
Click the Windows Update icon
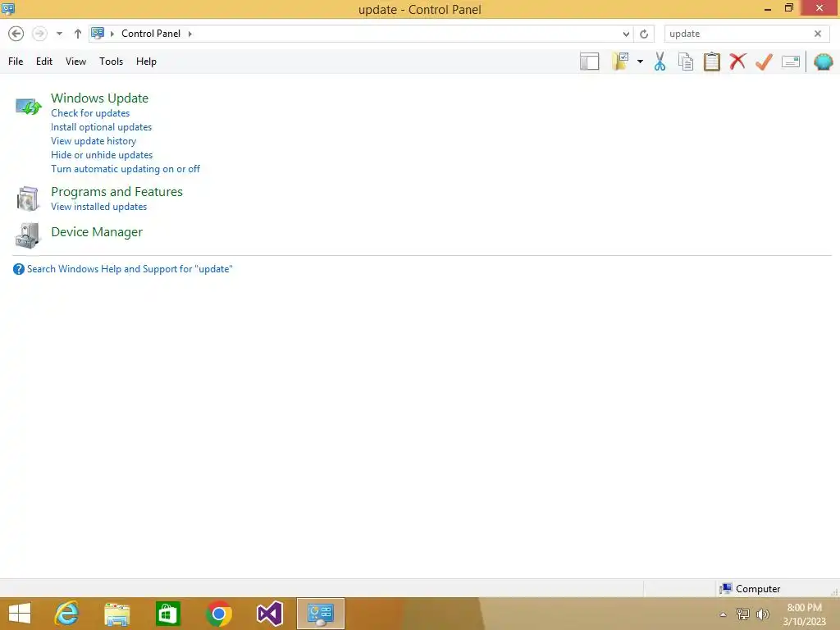point(28,107)
